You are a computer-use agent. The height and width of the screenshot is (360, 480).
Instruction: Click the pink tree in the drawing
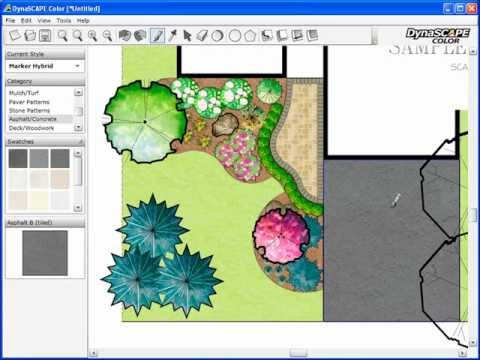[281, 236]
